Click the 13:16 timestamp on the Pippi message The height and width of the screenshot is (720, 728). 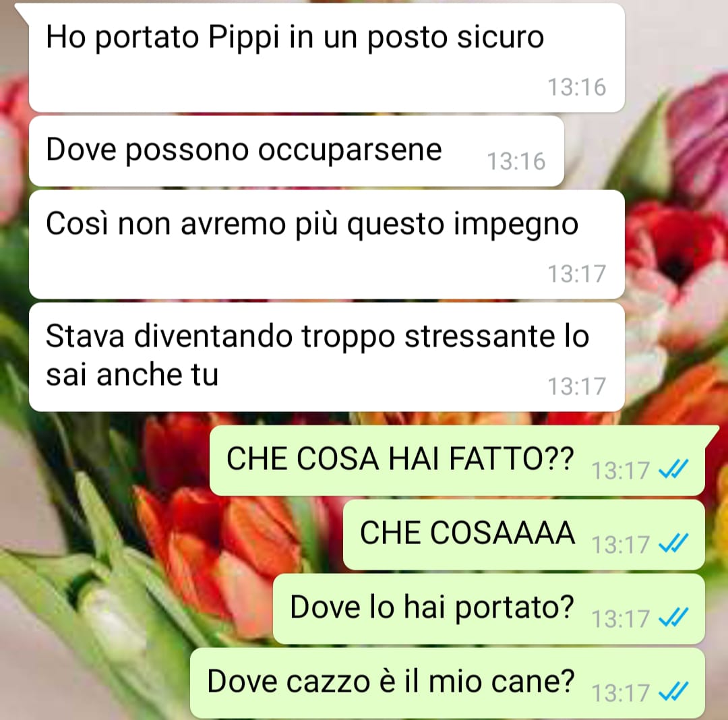pos(576,87)
